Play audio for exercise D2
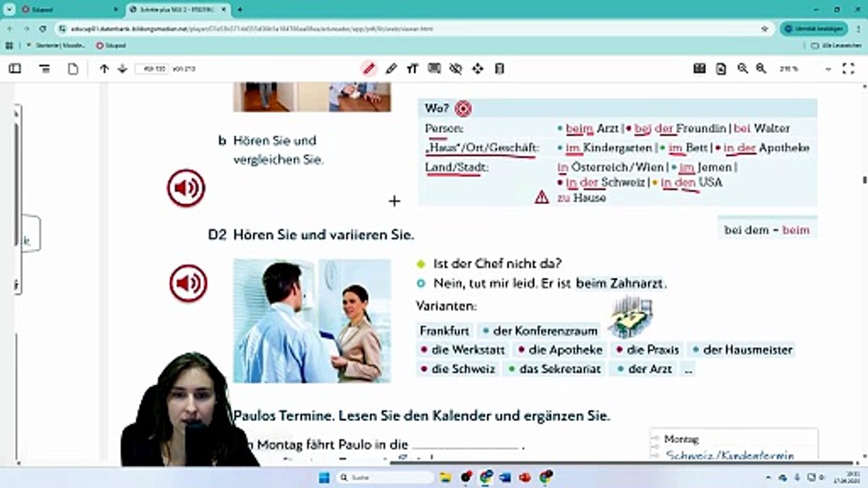Screen dimensions: 868x488 click(188, 283)
